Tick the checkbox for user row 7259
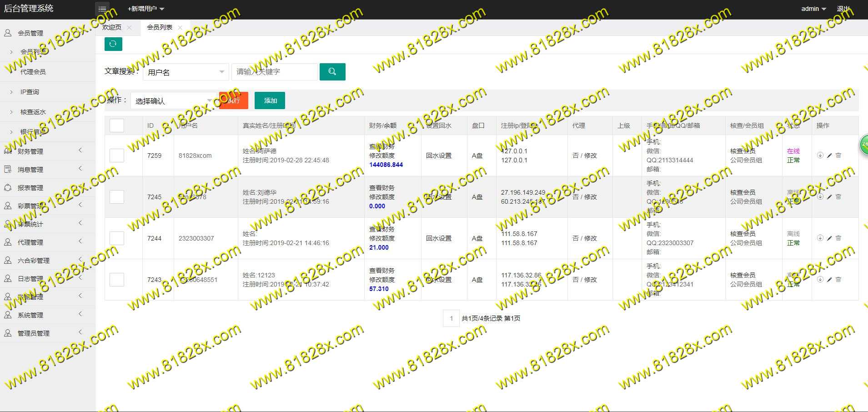 (x=117, y=156)
